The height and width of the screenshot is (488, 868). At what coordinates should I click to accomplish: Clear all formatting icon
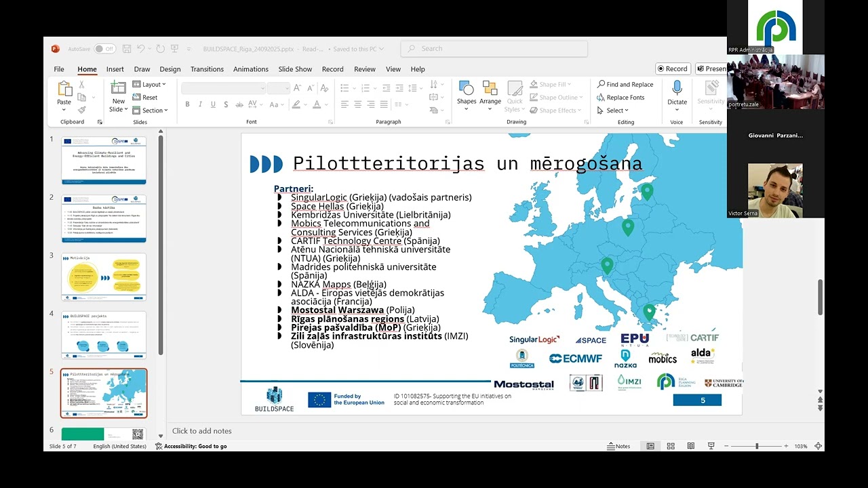coord(325,88)
